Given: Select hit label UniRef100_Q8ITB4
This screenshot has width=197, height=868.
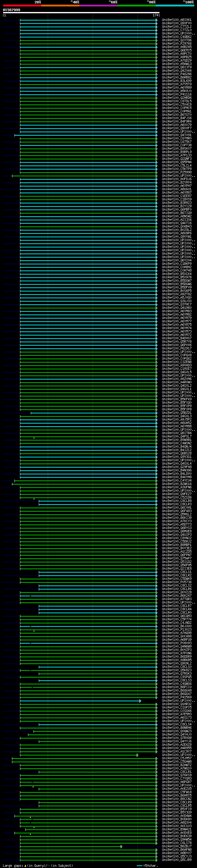Looking at the screenshot, I should [177, 433].
